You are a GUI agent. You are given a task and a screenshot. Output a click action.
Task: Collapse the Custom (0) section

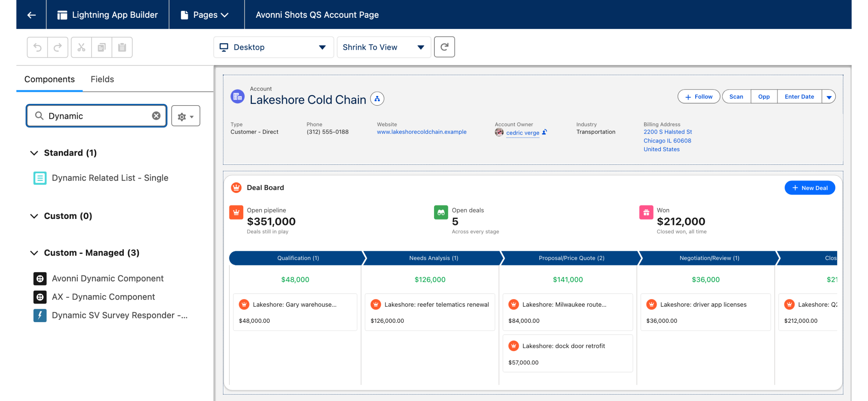pos(34,216)
